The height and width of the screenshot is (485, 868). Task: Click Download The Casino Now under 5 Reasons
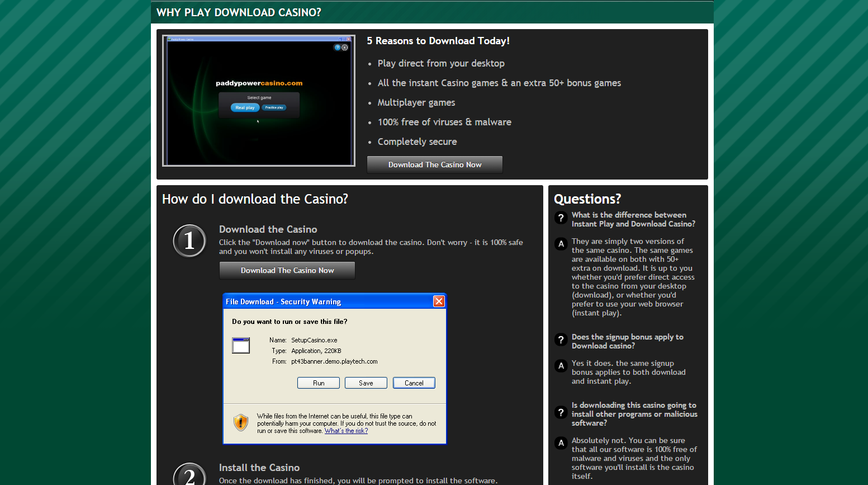click(434, 164)
